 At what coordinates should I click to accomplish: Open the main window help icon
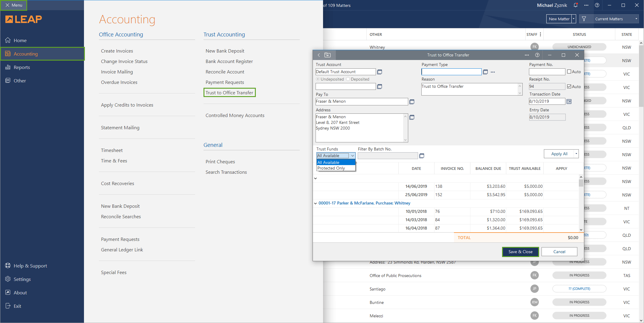click(597, 5)
